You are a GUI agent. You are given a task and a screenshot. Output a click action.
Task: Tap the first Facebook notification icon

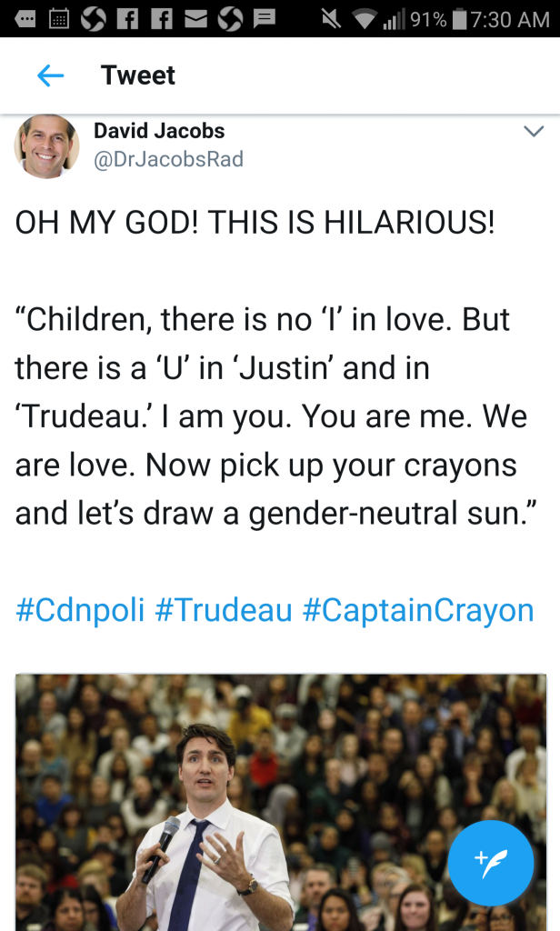[127, 18]
